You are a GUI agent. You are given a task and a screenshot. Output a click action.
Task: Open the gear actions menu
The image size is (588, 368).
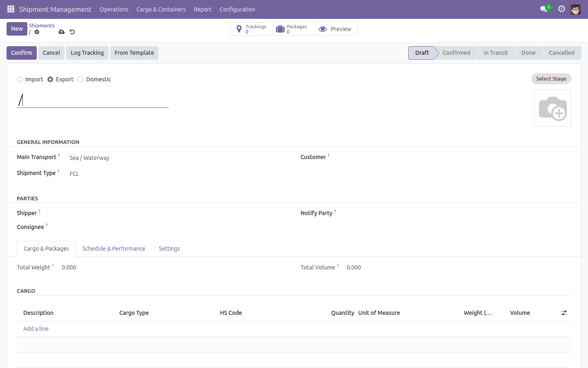(x=37, y=32)
